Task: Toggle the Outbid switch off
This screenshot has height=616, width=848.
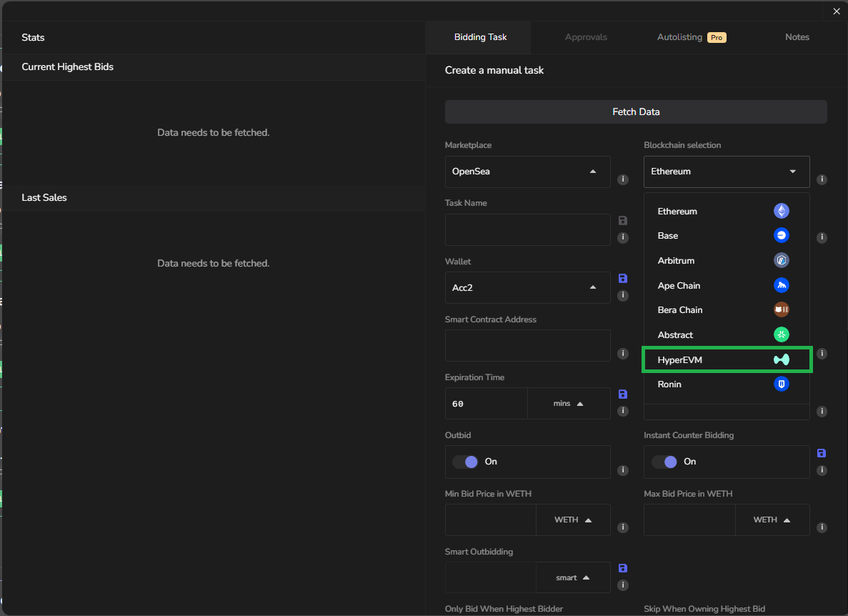Action: pos(466,462)
